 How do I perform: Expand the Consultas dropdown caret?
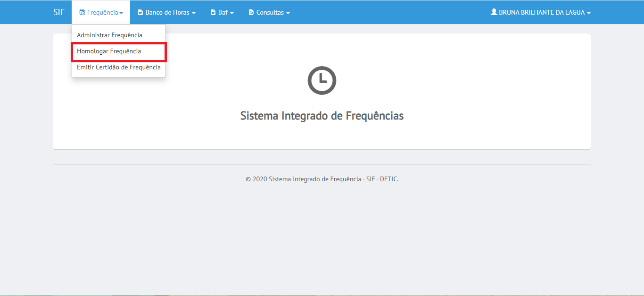point(288,13)
